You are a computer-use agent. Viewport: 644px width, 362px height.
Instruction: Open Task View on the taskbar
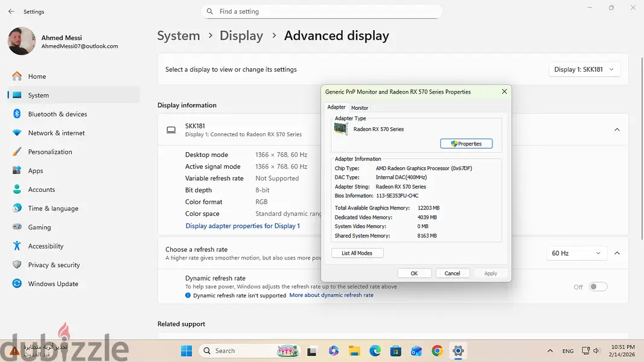pos(311,351)
